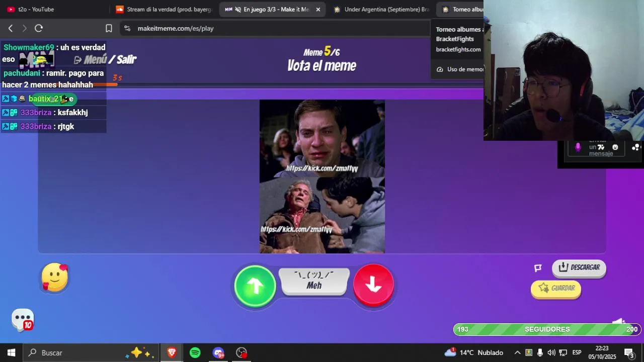Click bracketfights.com in the tab hover card
This screenshot has width=644, height=362.
coord(458,49)
